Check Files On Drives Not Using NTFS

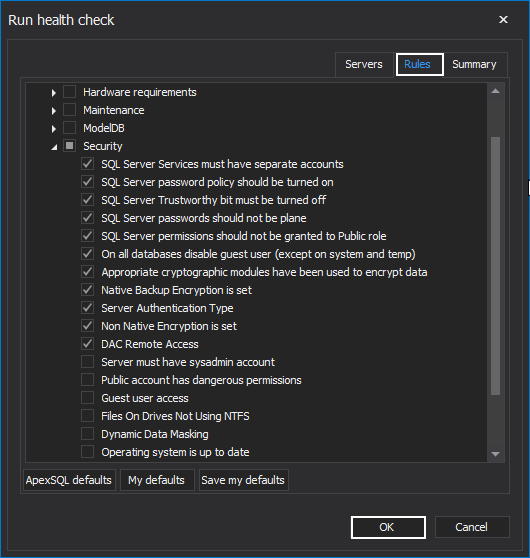(88, 416)
